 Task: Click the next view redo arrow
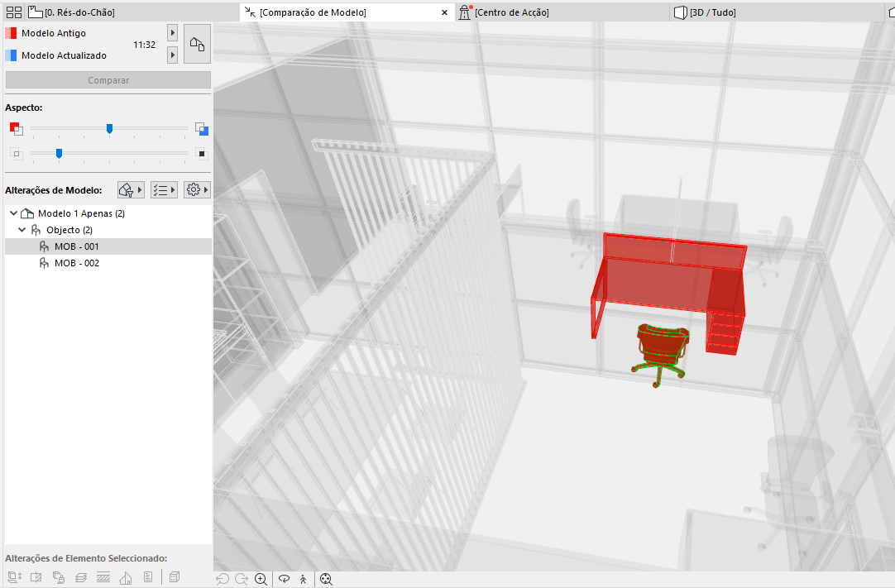pyautogui.click(x=242, y=579)
